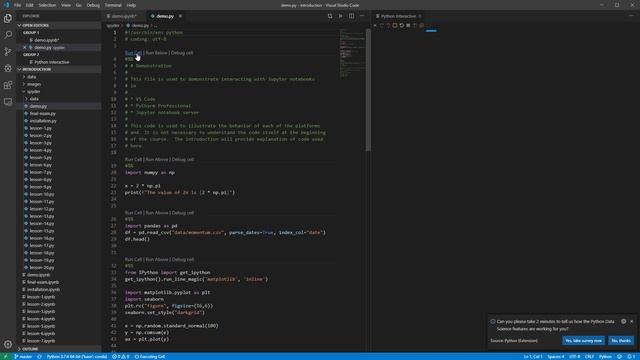Run the current file with the play icon
The image size is (640, 360).
pyautogui.click(x=340, y=16)
